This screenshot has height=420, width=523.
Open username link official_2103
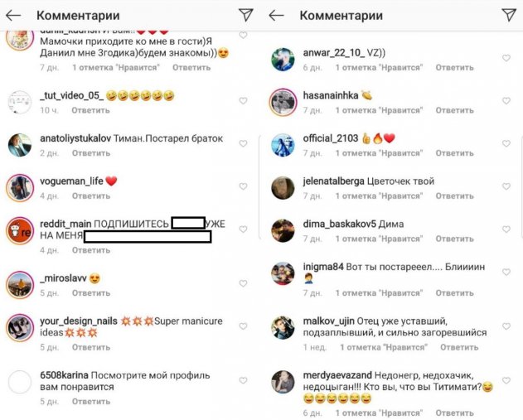[x=331, y=138]
